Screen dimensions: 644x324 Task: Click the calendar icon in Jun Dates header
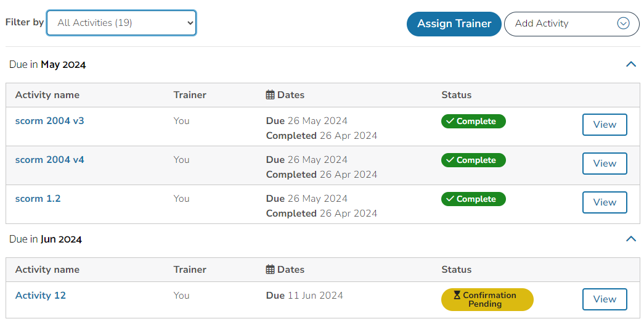point(271,270)
